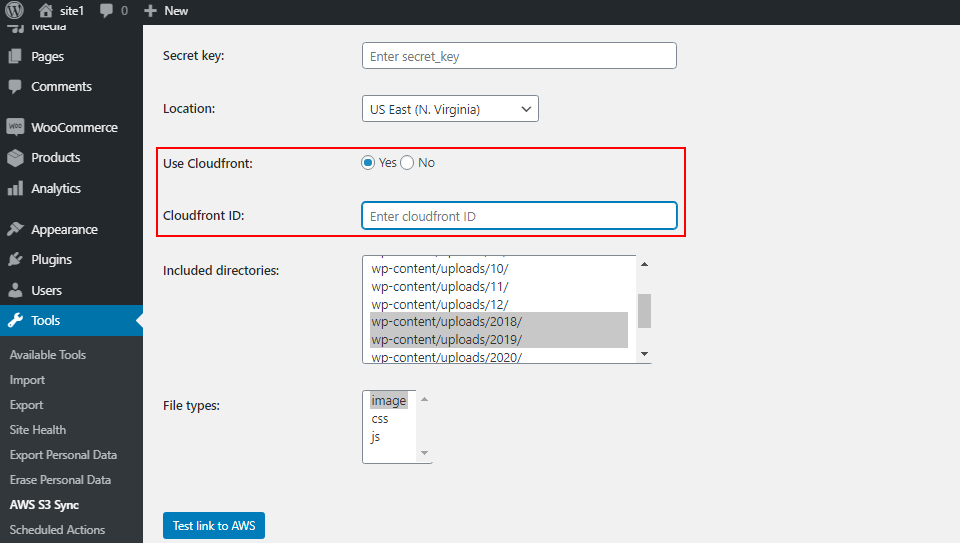The height and width of the screenshot is (543, 960).
Task: Select No for Use Cloudfront
Action: [x=407, y=163]
